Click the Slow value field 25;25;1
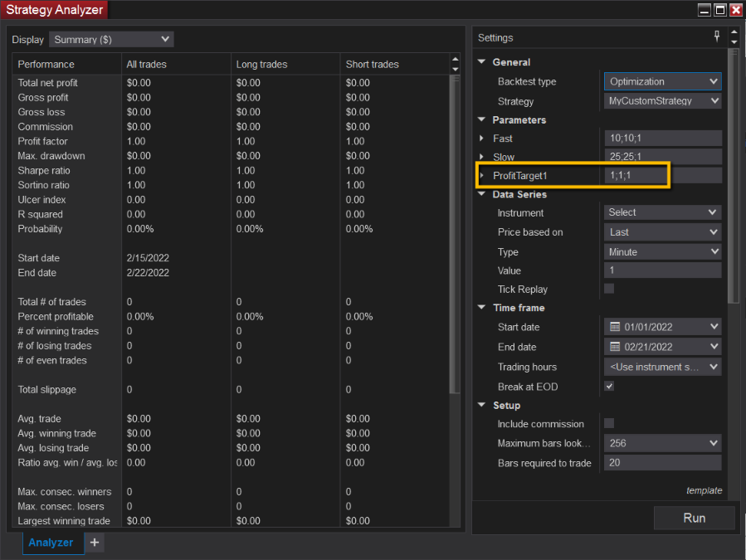Screen dimensions: 746x560 coord(663,157)
